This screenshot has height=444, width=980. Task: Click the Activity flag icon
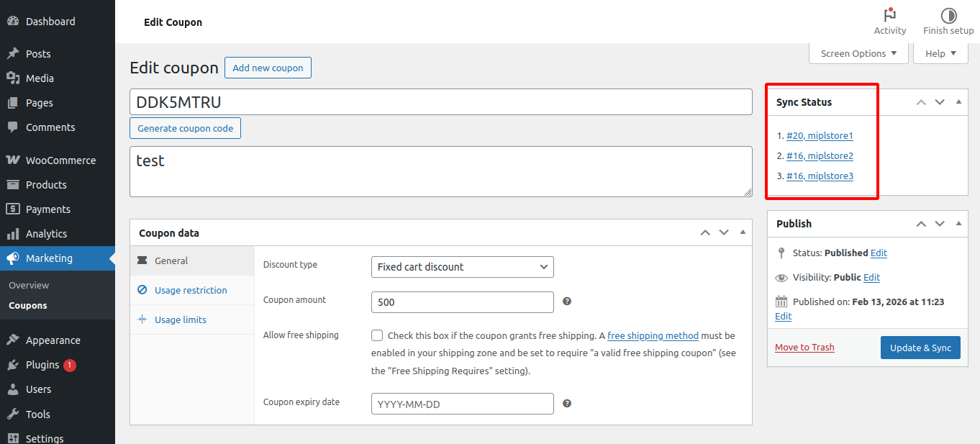click(x=890, y=15)
